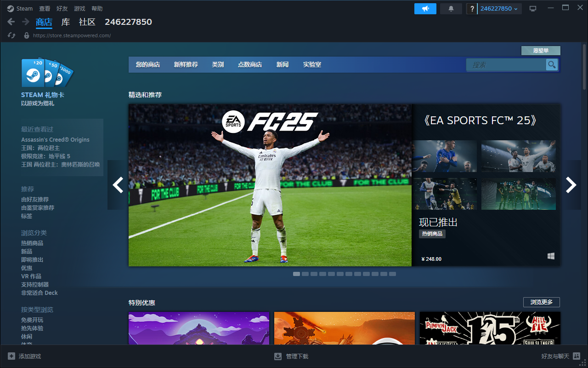588x368 pixels.
Task: Click the store URL address text
Action: pos(72,35)
